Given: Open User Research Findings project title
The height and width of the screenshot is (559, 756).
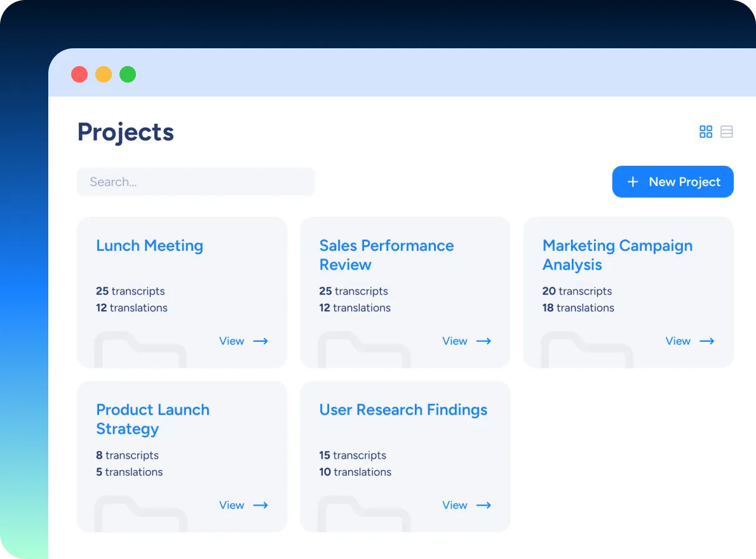Looking at the screenshot, I should click(x=403, y=410).
